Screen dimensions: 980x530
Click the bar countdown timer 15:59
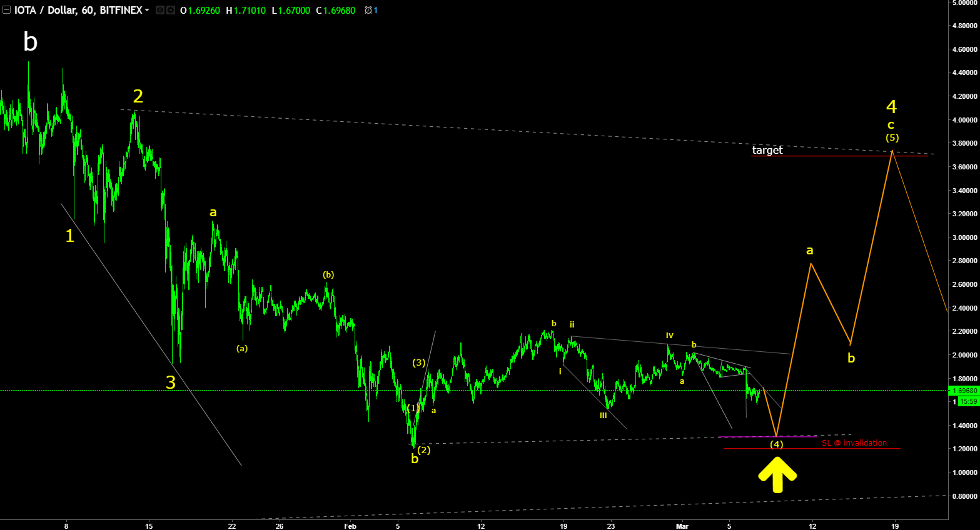pyautogui.click(x=968, y=401)
